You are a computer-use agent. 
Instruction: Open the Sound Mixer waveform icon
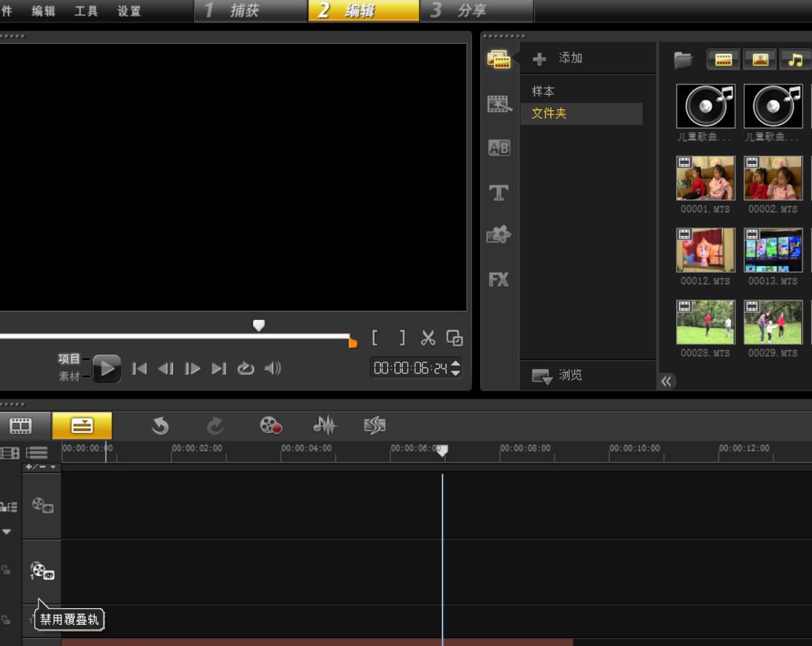(x=325, y=426)
